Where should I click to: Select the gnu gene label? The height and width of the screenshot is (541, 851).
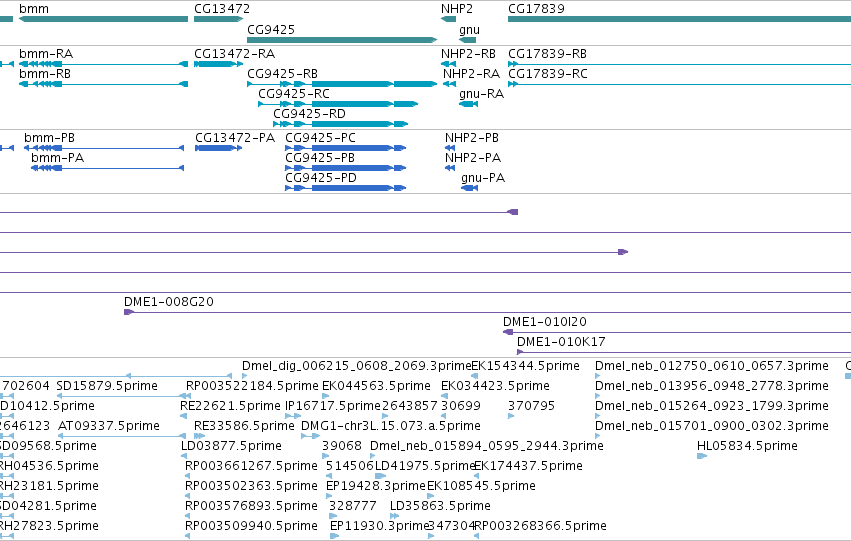click(x=469, y=30)
